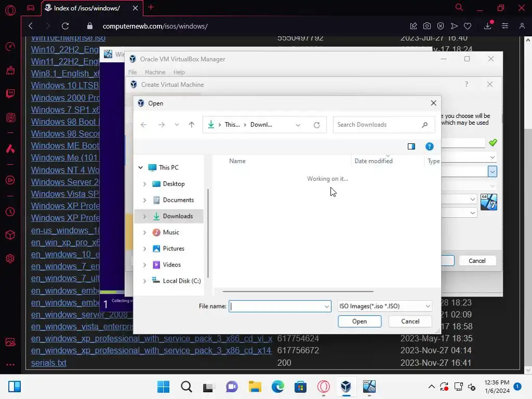Open History clock sidebar icon
This screenshot has height=399, width=532.
tap(10, 212)
